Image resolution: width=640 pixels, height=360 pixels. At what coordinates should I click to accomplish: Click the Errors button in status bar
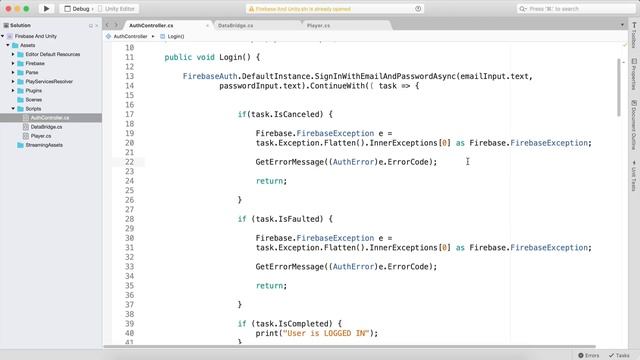click(x=589, y=356)
